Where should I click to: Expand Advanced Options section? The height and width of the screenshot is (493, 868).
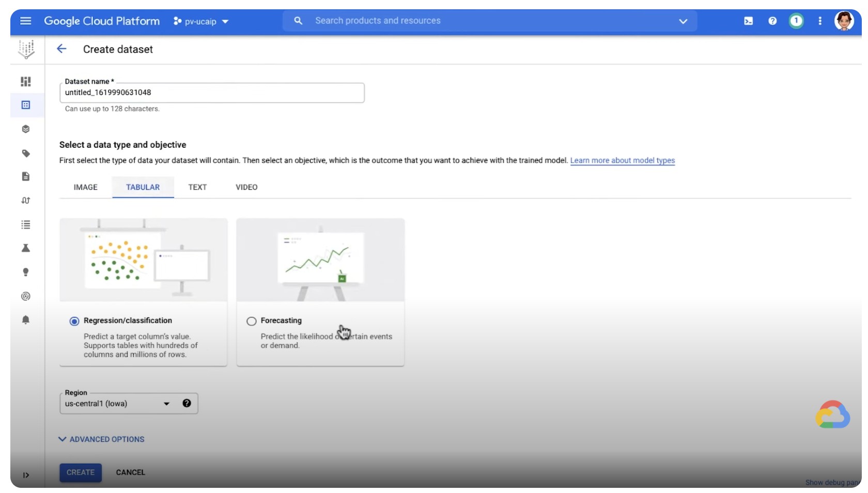coord(102,439)
